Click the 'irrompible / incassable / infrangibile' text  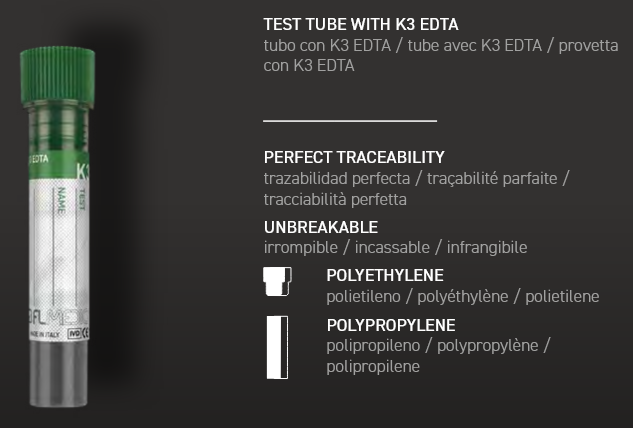tap(395, 247)
